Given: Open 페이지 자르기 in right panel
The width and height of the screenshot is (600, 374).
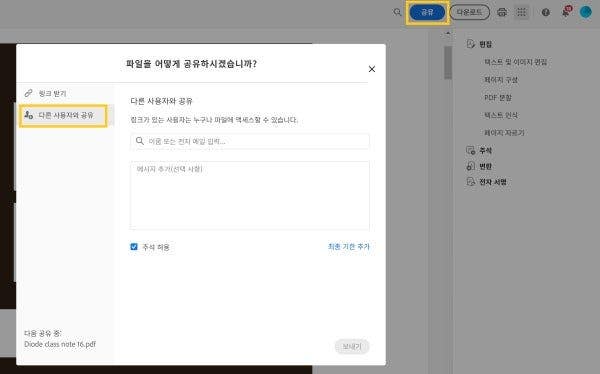Looking at the screenshot, I should coord(504,133).
